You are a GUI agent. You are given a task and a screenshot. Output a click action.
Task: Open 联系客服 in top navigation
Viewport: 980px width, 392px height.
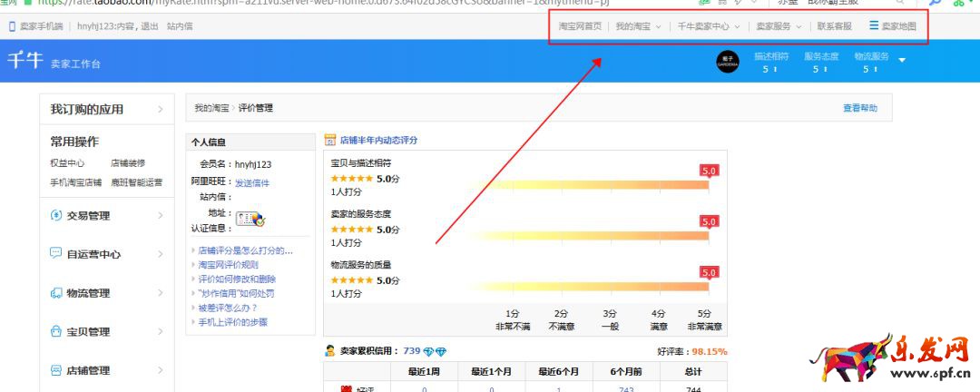coord(835,26)
